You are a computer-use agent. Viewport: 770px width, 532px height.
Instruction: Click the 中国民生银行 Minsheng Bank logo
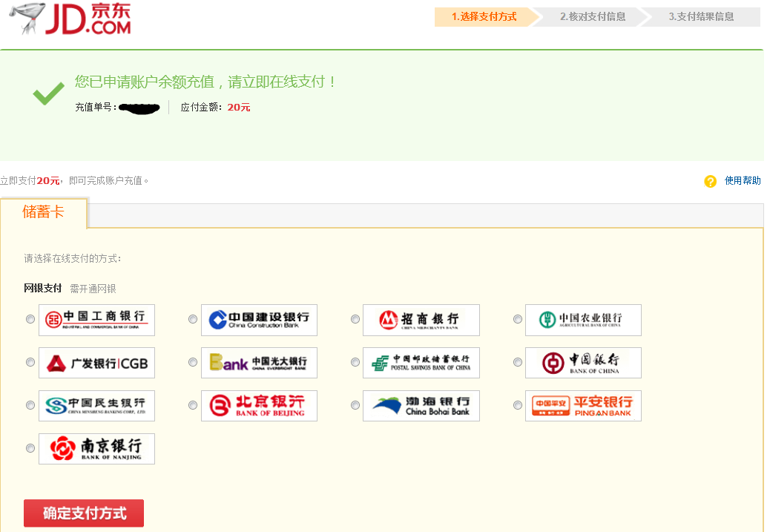pyautogui.click(x=96, y=406)
